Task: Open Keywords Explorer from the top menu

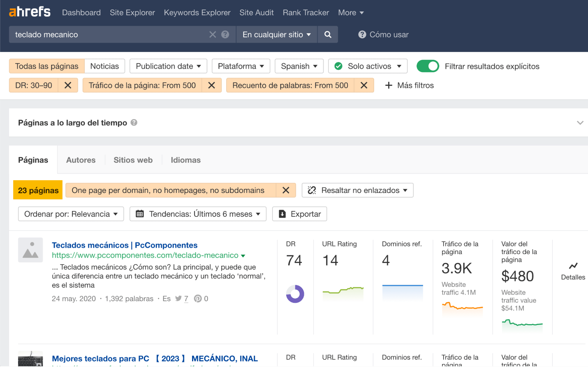Action: (197, 12)
